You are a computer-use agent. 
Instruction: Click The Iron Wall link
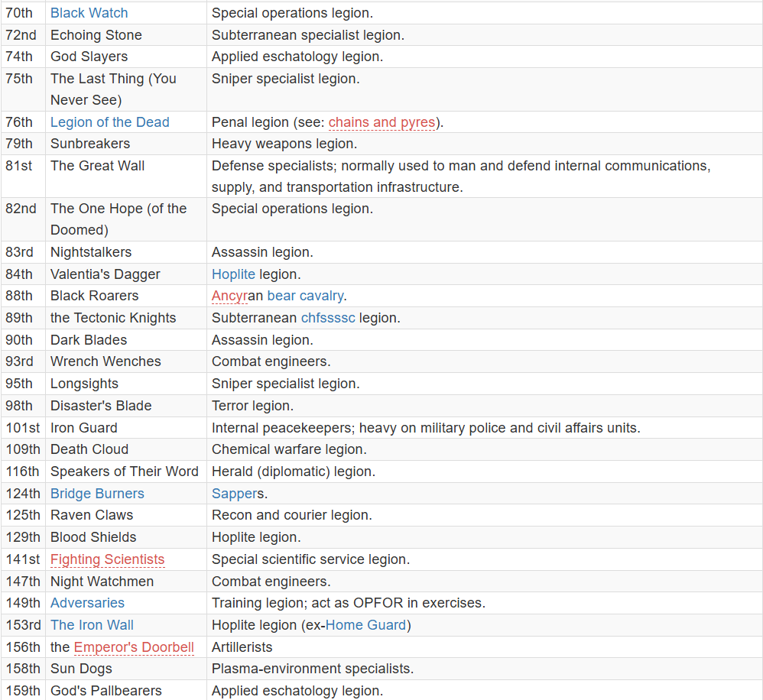92,625
